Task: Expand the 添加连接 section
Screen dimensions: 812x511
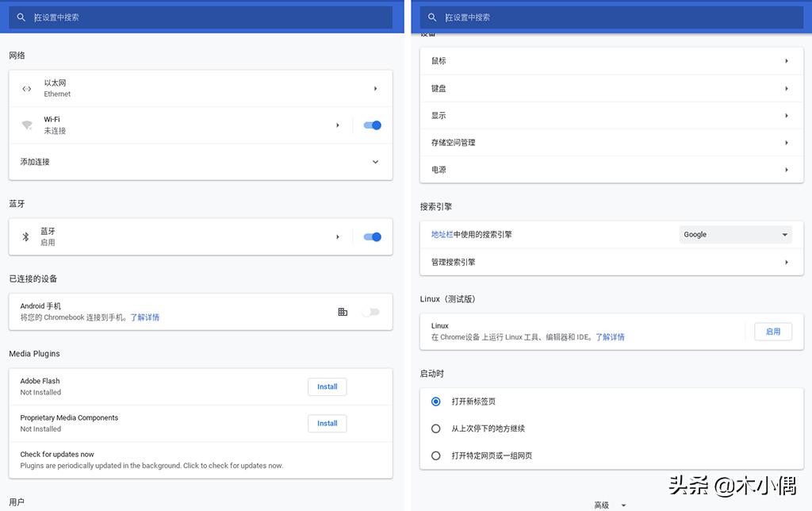Action: pyautogui.click(x=375, y=162)
